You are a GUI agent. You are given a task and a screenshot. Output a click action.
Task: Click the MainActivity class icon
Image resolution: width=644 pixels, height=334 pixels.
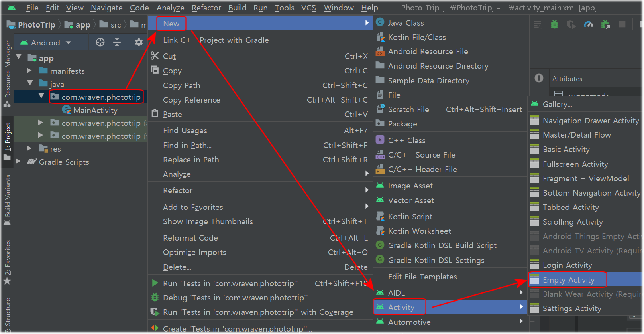click(67, 110)
